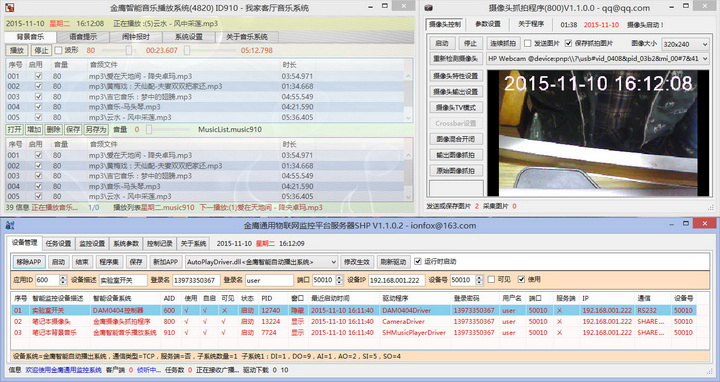The width and height of the screenshot is (720, 382).
Task: Open the 监控设置 tab
Action: click(x=92, y=243)
